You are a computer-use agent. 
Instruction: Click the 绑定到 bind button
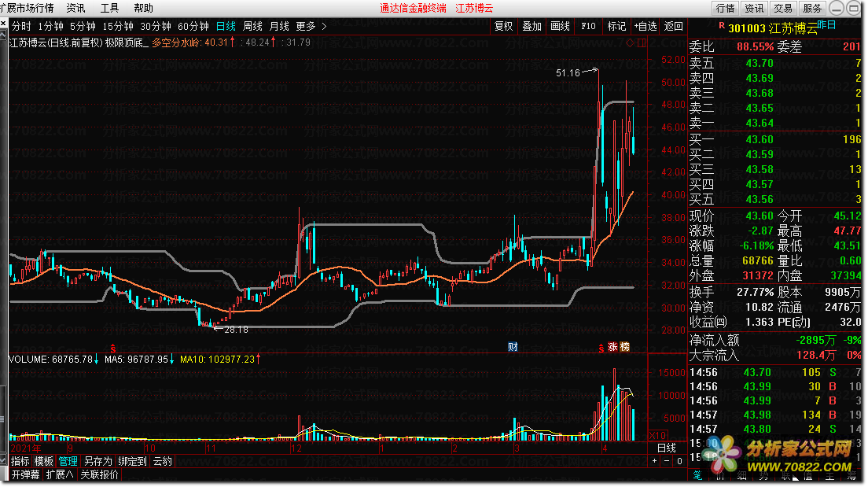(132, 462)
